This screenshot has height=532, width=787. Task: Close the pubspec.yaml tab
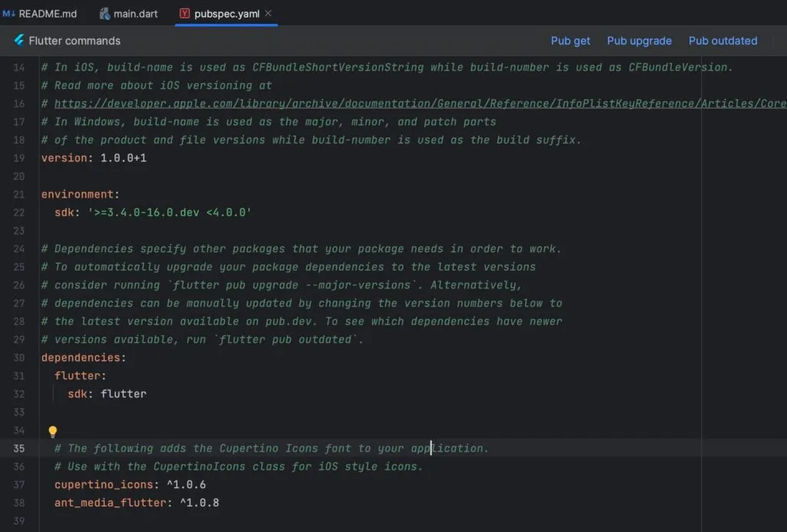268,13
